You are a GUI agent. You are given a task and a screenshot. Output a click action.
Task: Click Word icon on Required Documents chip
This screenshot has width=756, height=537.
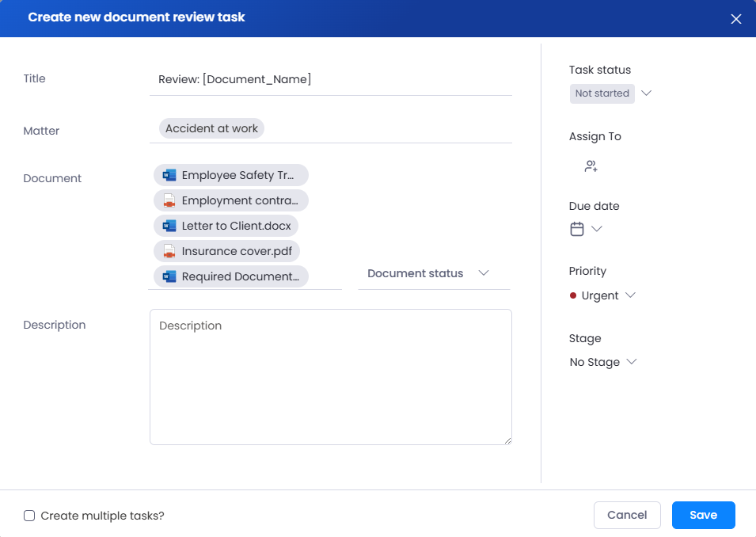pos(169,276)
